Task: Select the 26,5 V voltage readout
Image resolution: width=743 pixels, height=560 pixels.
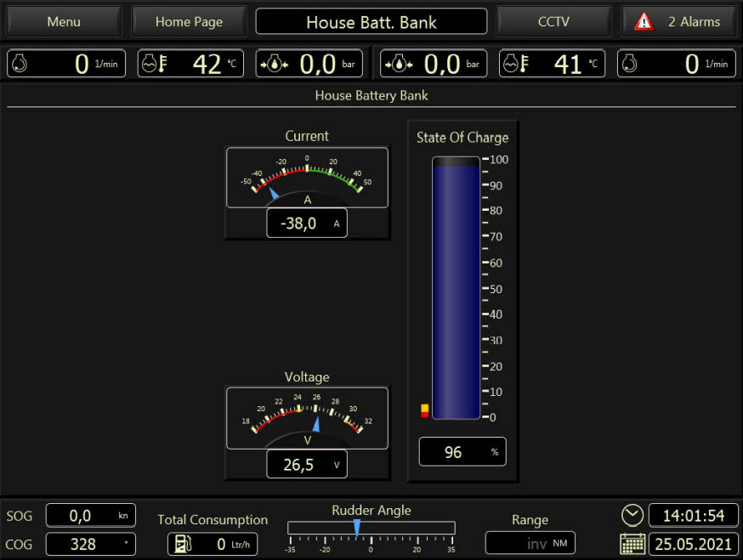Action: click(x=306, y=465)
